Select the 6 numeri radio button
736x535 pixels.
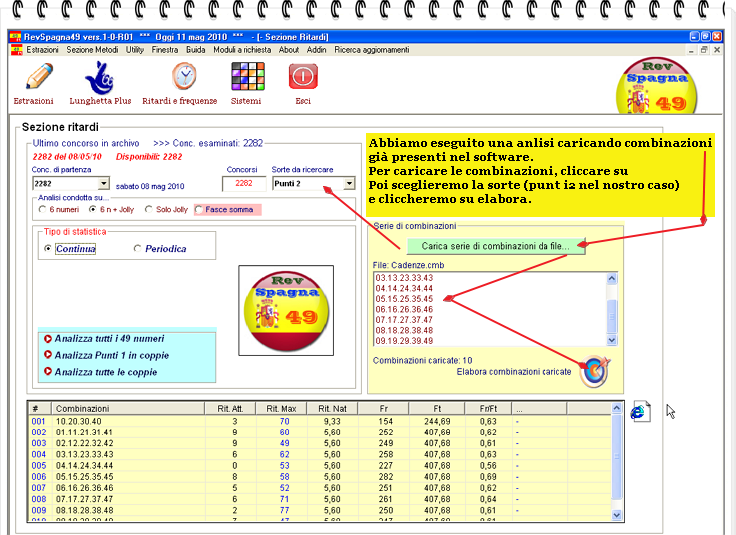pyautogui.click(x=42, y=209)
